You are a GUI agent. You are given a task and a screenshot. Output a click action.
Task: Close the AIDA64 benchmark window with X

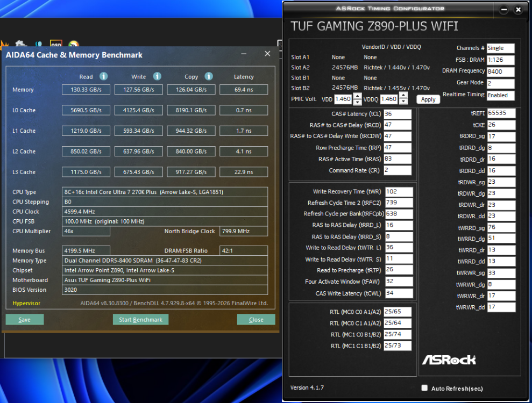pos(267,54)
